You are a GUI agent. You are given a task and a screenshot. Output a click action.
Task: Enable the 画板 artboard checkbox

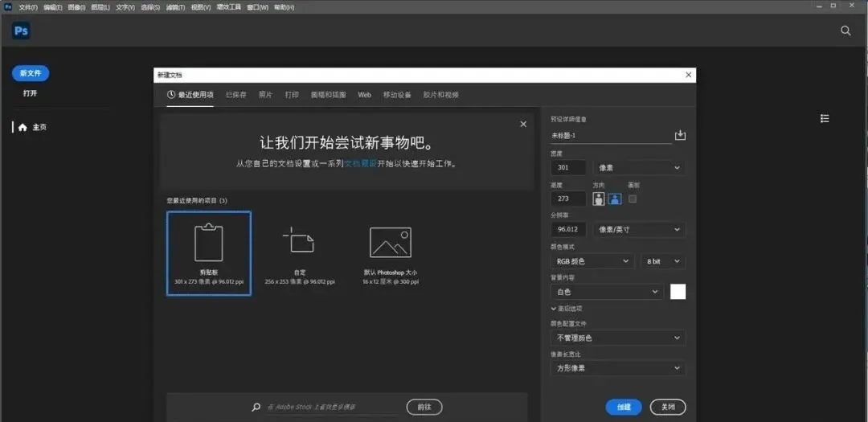[x=633, y=199]
